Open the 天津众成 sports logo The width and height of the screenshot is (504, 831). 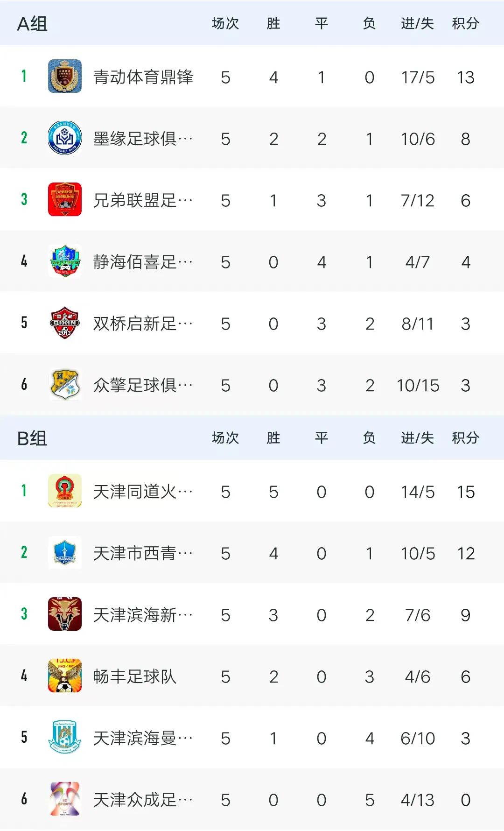coord(65,799)
